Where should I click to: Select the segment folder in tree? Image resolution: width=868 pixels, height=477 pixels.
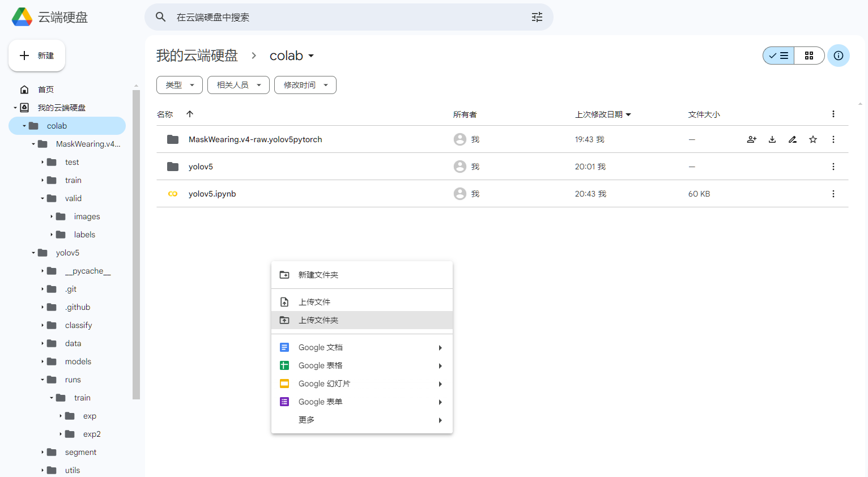pyautogui.click(x=81, y=452)
